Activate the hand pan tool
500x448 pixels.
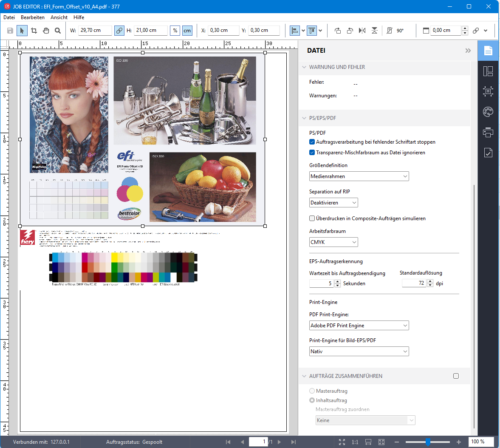pos(46,31)
